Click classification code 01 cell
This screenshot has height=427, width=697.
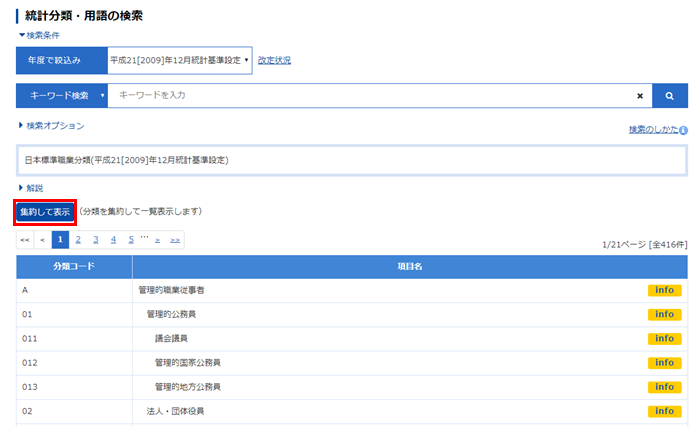(x=74, y=314)
